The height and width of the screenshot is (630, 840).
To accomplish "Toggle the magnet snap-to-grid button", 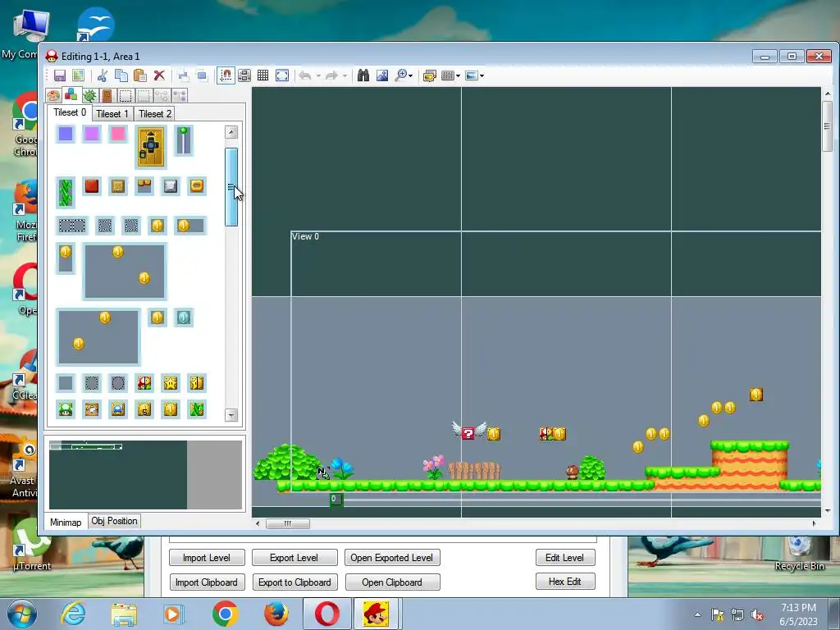I will (226, 75).
